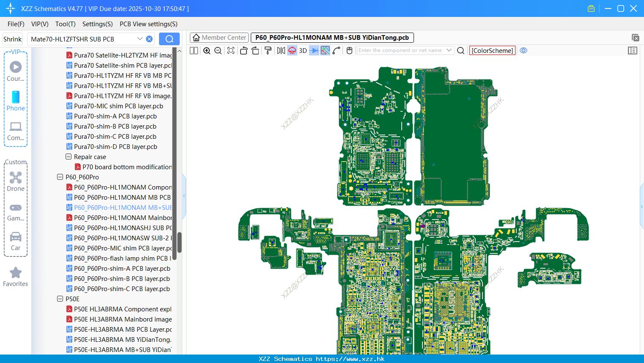Open the right side panel icon
Screen dimensions: 644x363
click(x=633, y=50)
